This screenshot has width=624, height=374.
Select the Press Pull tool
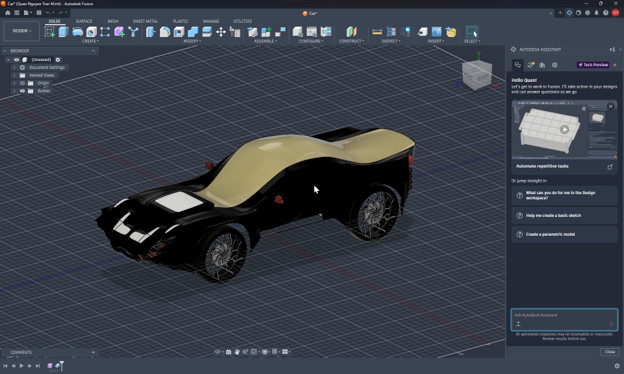150,32
